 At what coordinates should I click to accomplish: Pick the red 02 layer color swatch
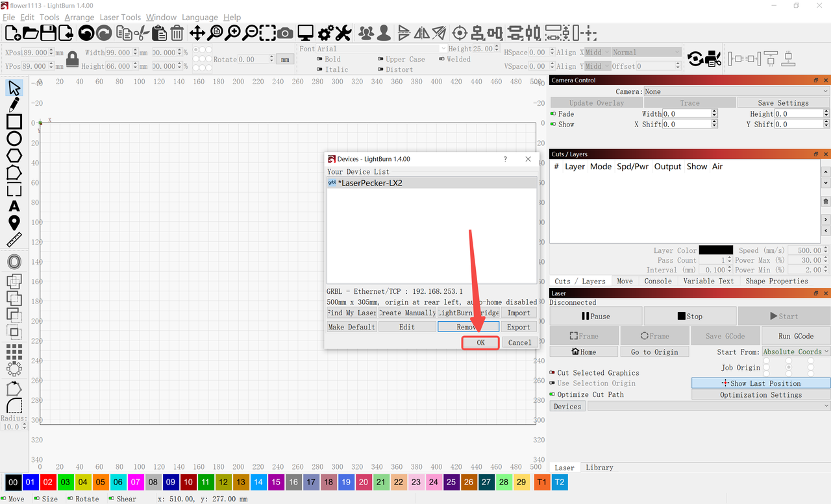click(x=47, y=482)
